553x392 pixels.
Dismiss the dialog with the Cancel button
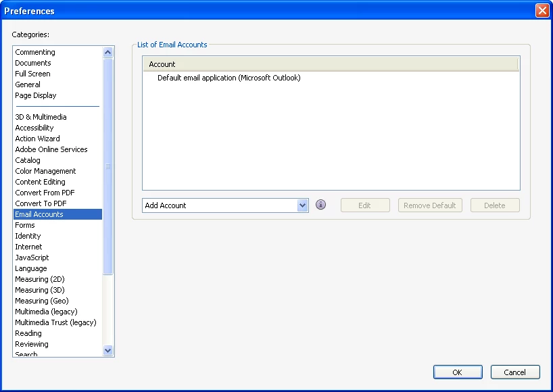515,372
